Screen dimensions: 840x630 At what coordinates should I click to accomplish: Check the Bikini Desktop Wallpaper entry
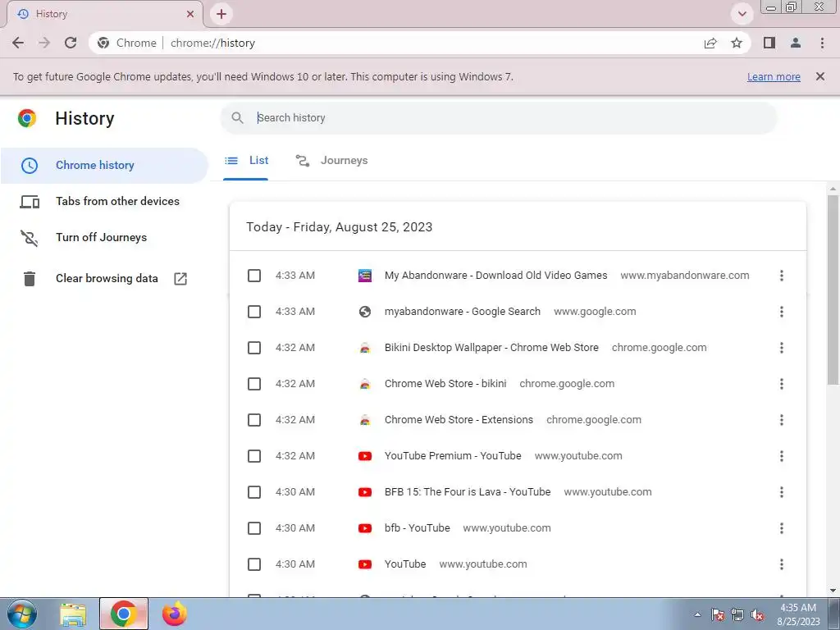[254, 348]
